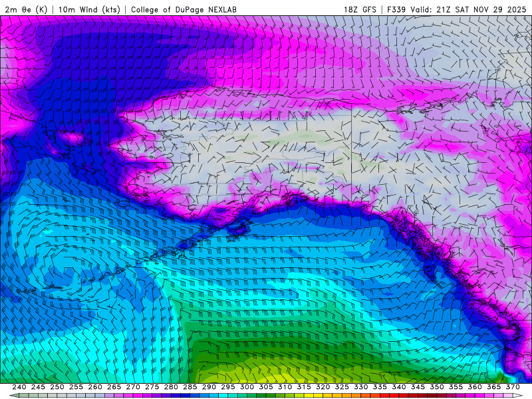
Task: Click the 345 color scale label
Action: click(418, 387)
